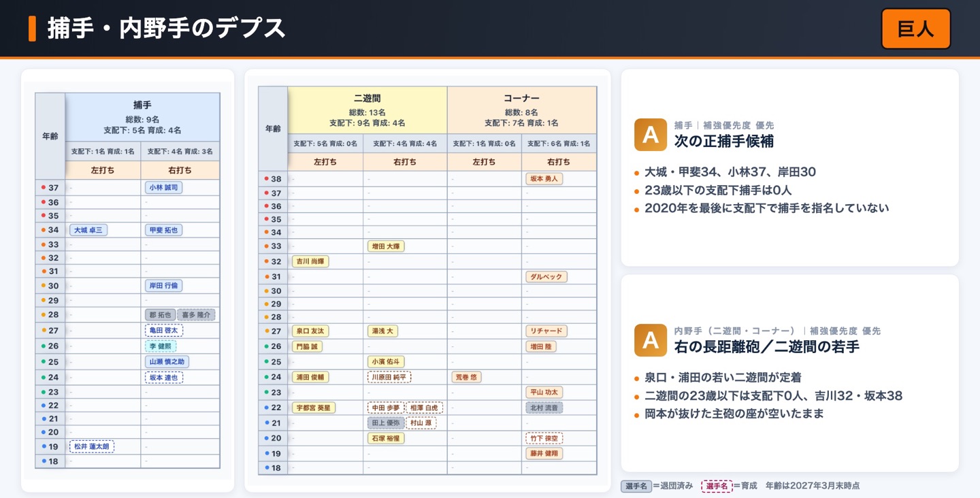Select the 増田 陸 player chip

tap(540, 346)
